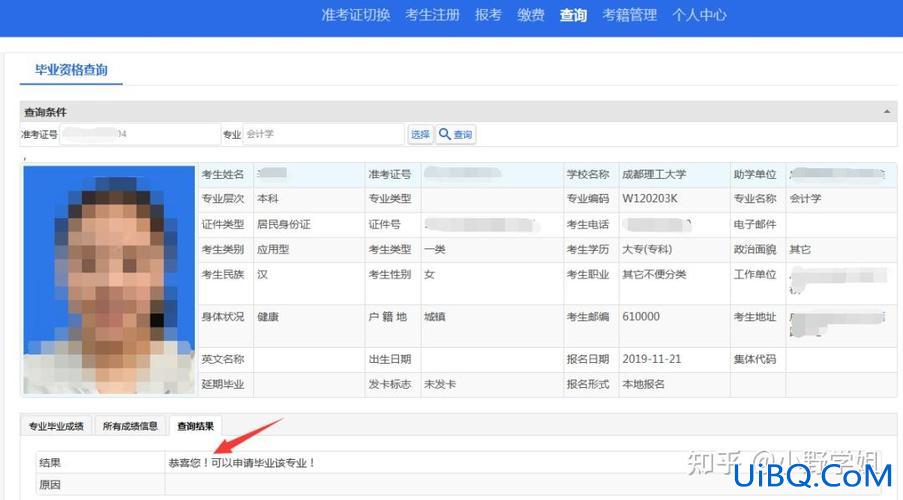
Task: Select the 查询结果 tab
Action: (x=195, y=426)
